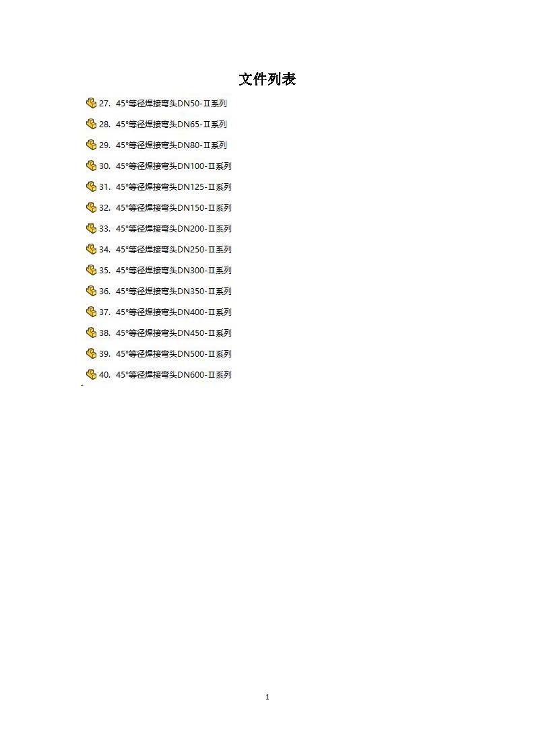This screenshot has height=756, width=535.
Task: Click the part icon beside item 36
Action: point(91,291)
